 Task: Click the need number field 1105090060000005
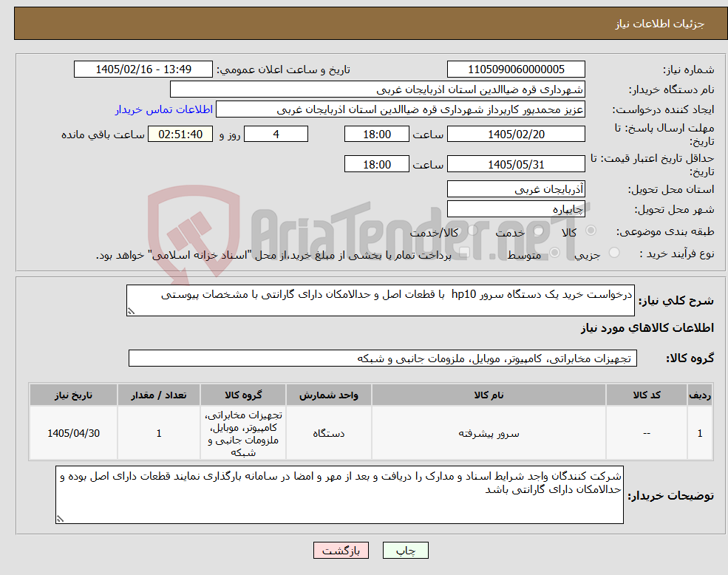click(x=516, y=69)
